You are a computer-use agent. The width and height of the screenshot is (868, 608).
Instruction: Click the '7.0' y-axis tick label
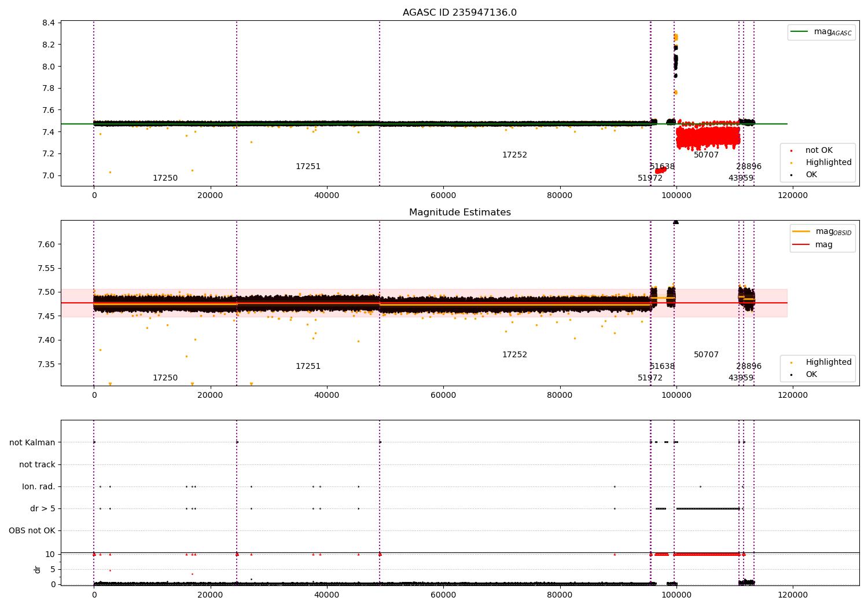[x=49, y=176]
